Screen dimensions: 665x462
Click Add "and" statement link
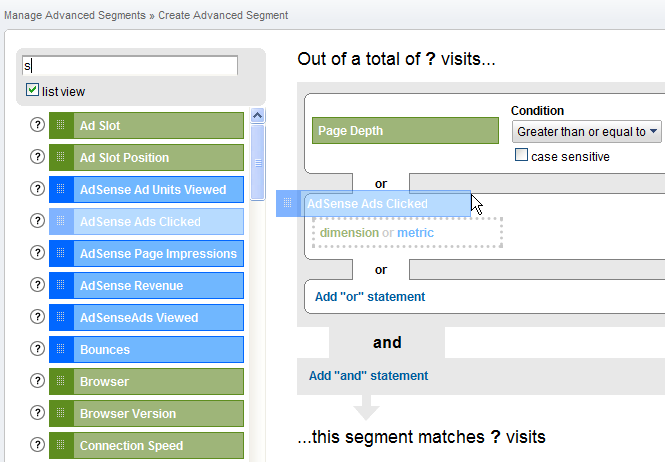(x=369, y=375)
